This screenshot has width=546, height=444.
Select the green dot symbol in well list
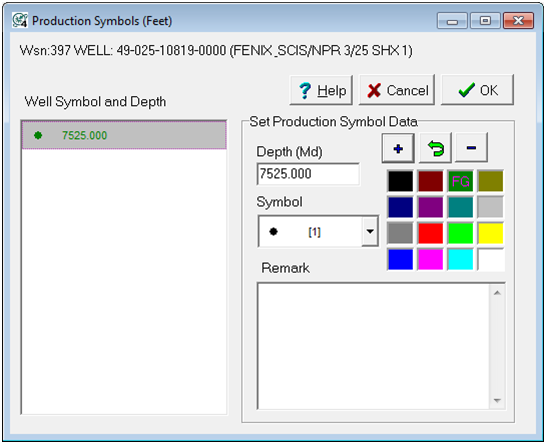(38, 135)
